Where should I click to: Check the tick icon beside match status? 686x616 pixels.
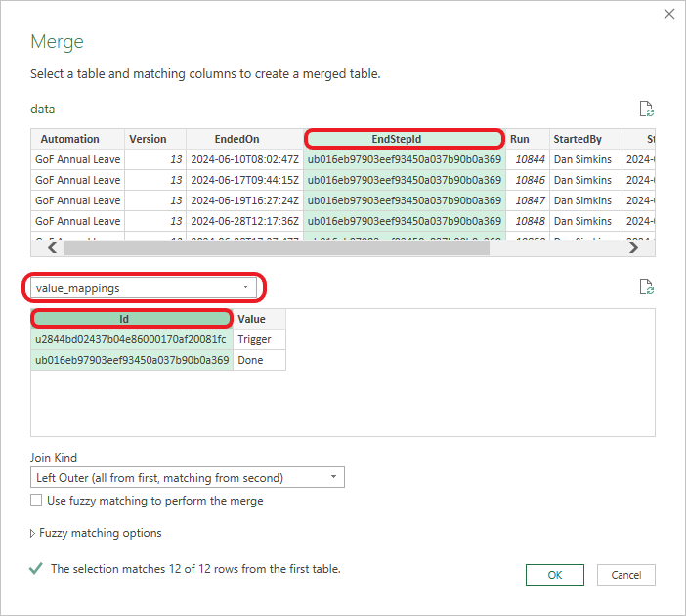tap(36, 568)
